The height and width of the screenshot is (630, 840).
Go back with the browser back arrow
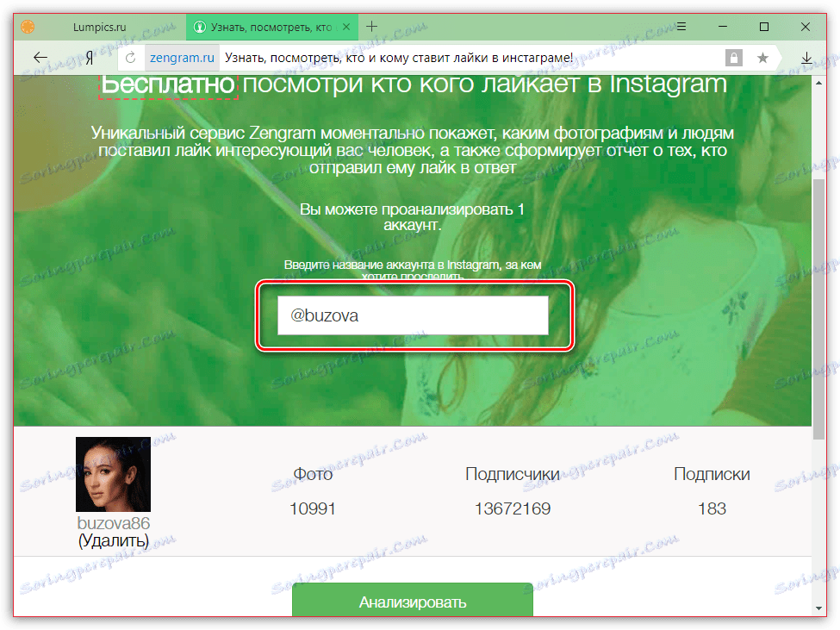click(x=40, y=57)
